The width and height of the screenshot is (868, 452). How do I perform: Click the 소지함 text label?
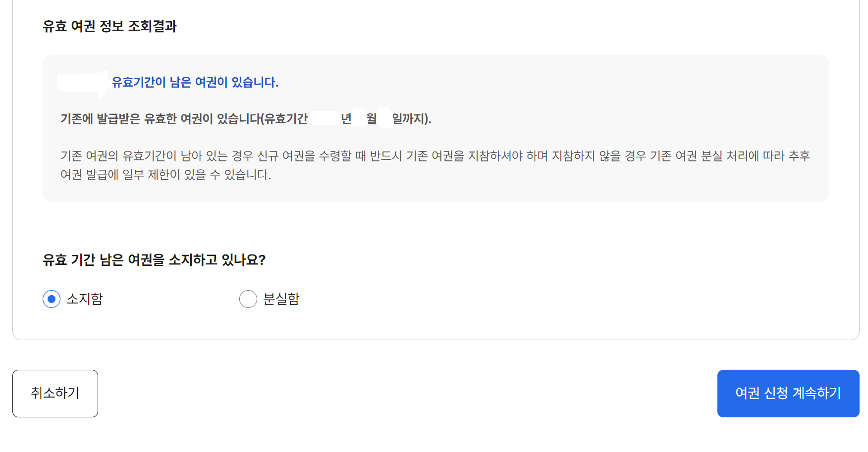pyautogui.click(x=85, y=299)
